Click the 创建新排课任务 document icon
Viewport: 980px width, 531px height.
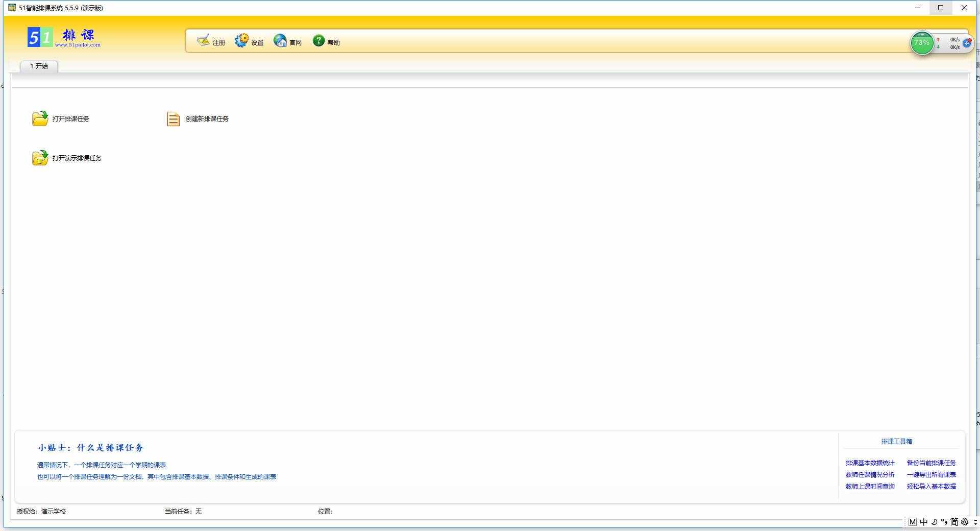coord(174,119)
